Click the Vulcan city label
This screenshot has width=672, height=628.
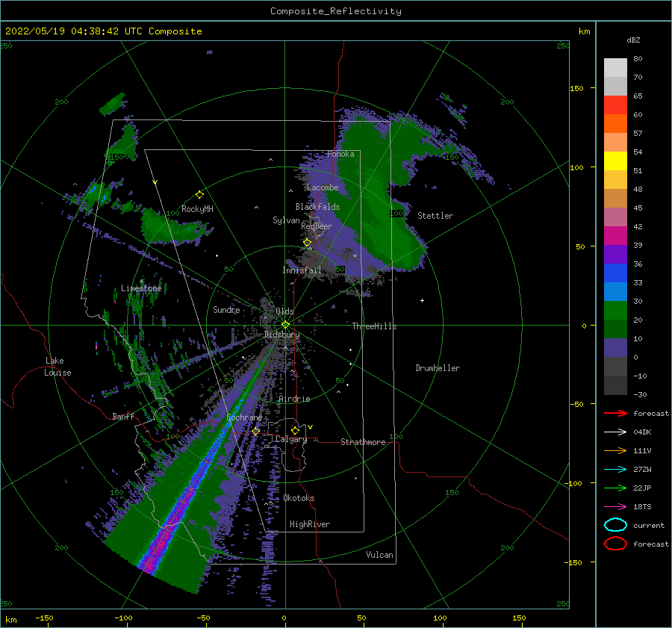coord(380,555)
